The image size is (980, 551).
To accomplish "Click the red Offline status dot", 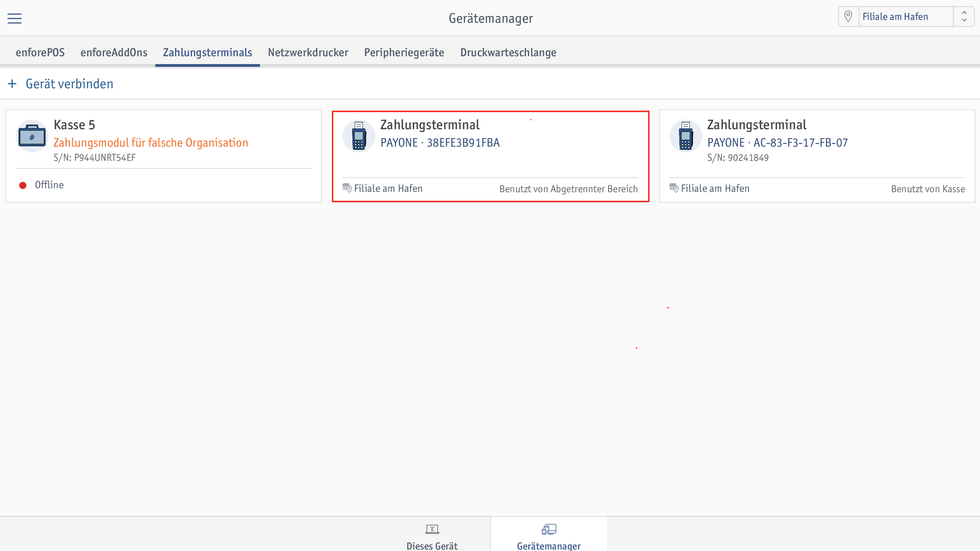I will pyautogui.click(x=23, y=185).
